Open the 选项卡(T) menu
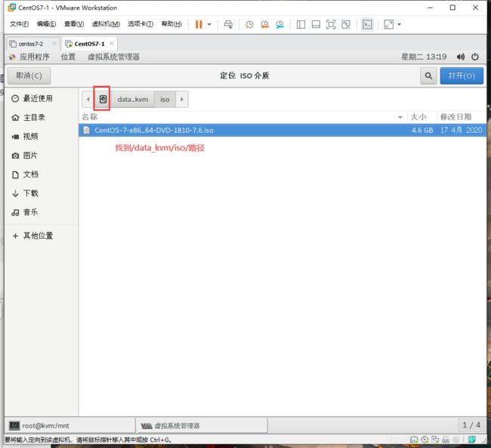This screenshot has height=448, width=491. 141,24
